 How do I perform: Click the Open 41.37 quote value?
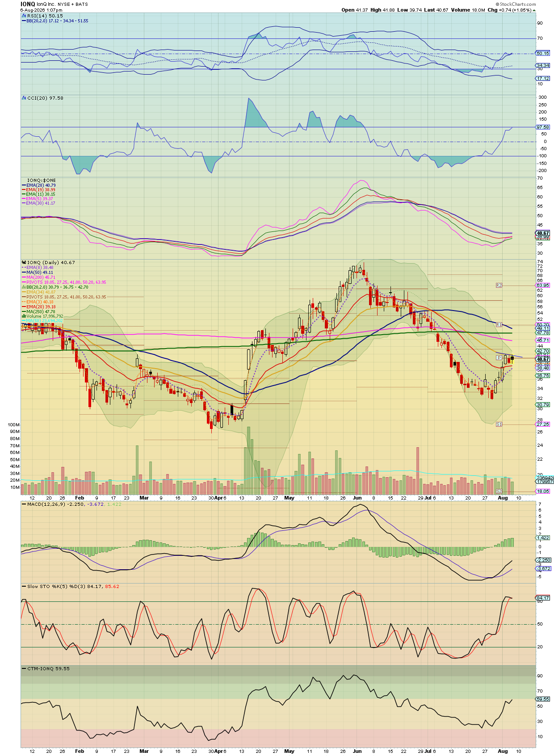point(354,10)
